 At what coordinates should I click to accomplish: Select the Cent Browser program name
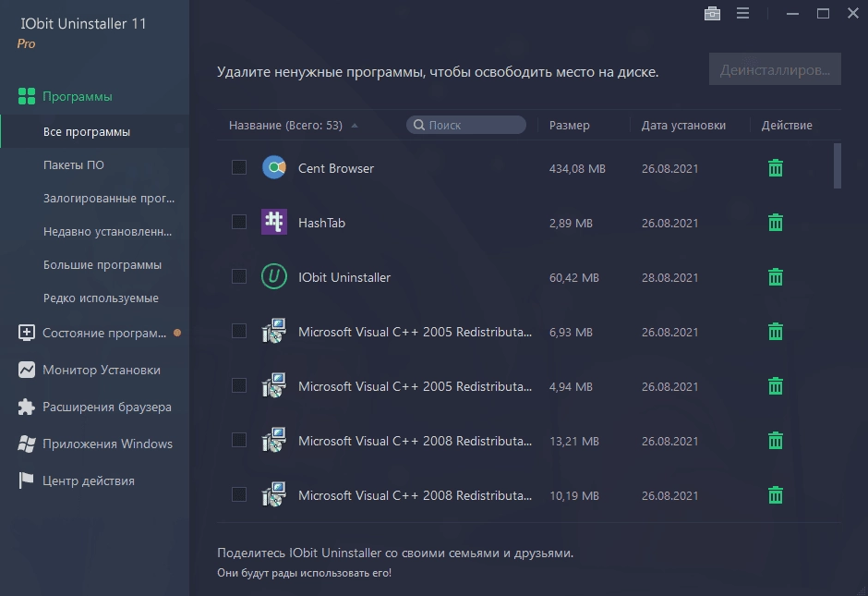click(336, 168)
